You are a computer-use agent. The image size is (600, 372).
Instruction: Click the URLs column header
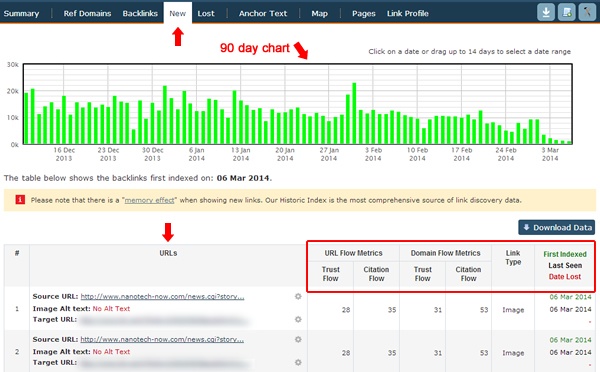pos(168,253)
